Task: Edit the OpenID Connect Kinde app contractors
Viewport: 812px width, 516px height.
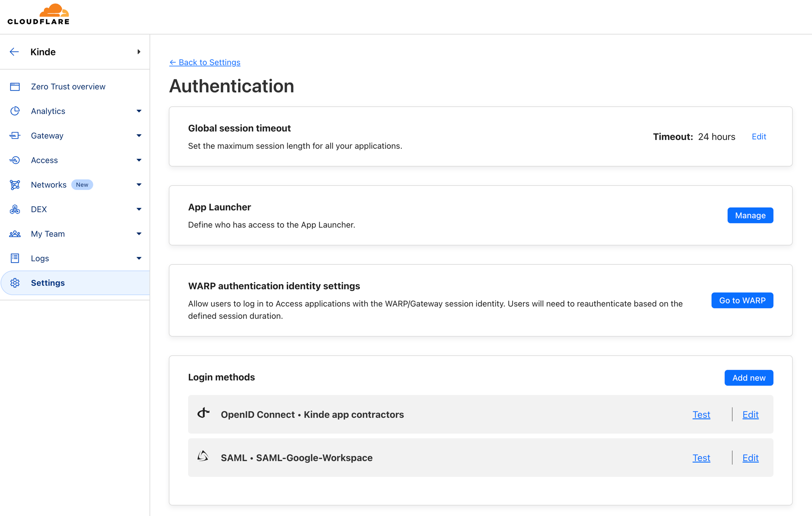Action: (750, 414)
